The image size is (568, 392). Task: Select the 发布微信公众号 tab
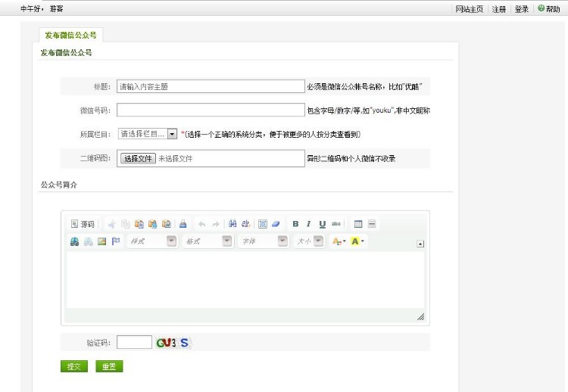click(70, 35)
